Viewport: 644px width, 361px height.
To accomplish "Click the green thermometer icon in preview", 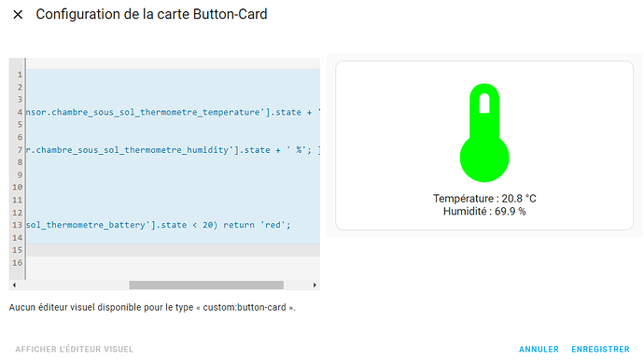I will (484, 132).
